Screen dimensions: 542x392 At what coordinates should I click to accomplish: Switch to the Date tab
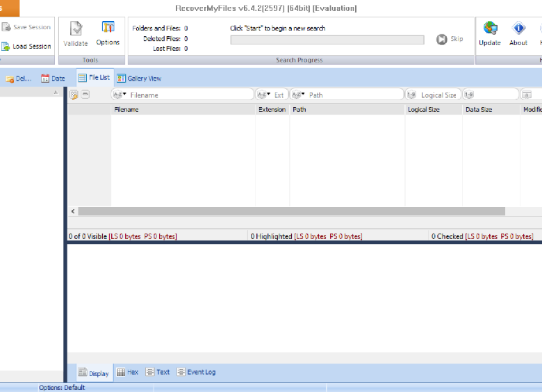53,79
